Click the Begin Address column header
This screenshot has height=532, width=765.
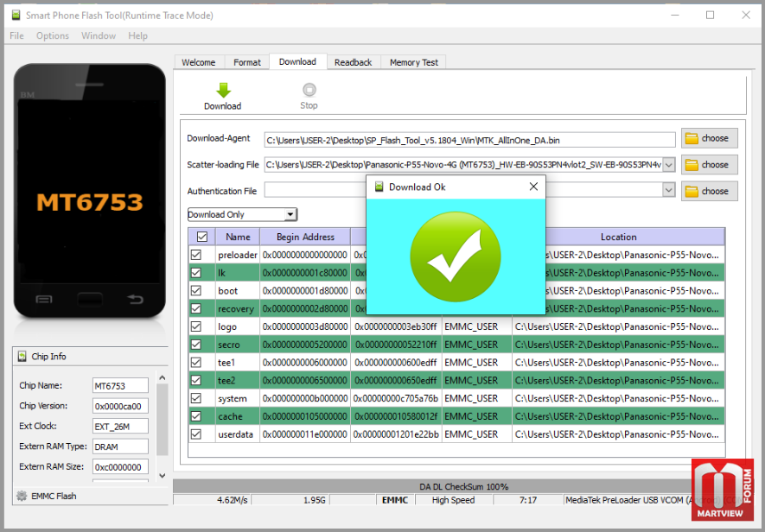coord(305,237)
